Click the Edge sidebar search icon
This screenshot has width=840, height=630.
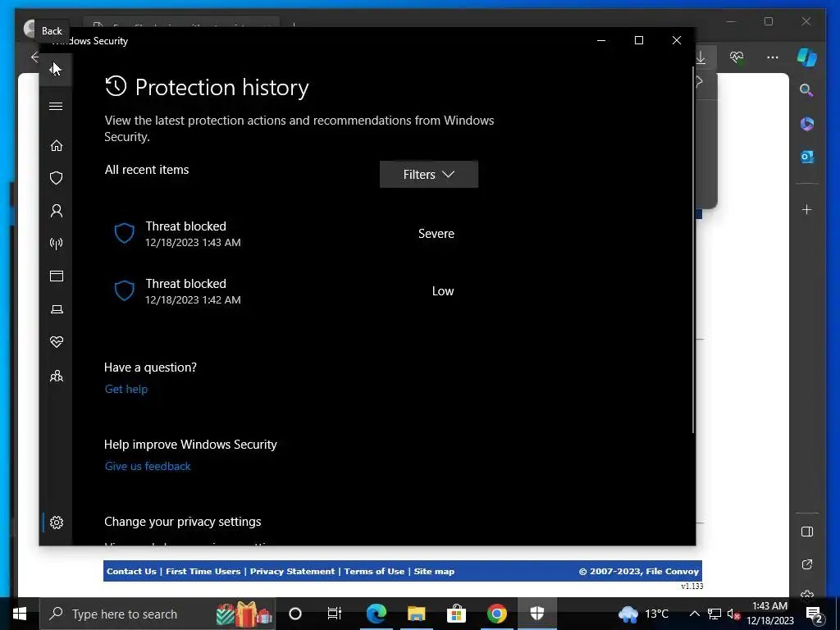[x=807, y=90]
